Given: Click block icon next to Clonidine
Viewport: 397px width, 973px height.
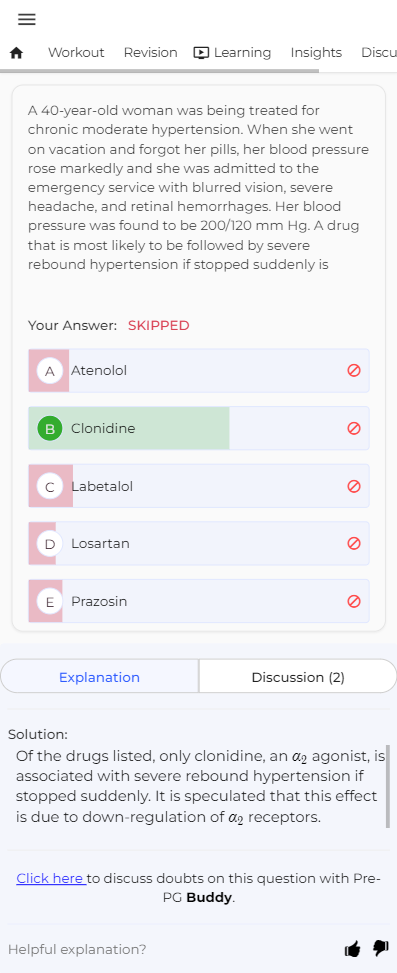Looking at the screenshot, I should point(354,428).
